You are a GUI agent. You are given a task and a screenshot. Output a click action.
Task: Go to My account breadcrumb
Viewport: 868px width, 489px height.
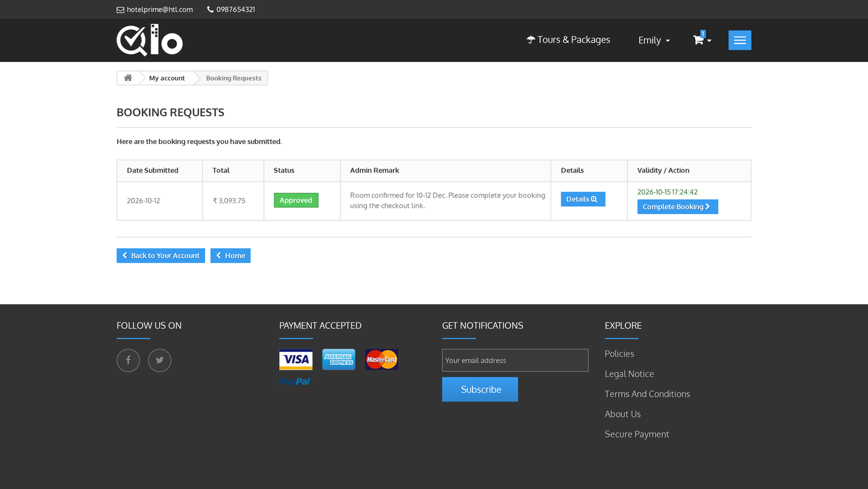(x=167, y=78)
